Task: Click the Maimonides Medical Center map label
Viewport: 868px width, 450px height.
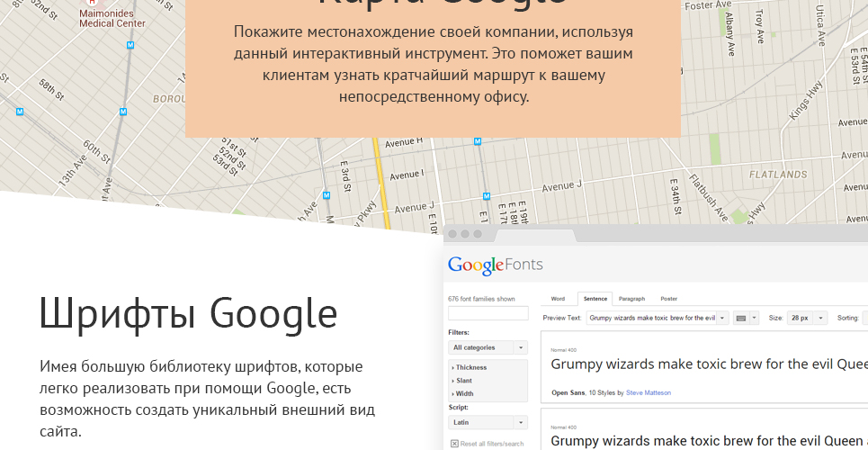Action: coord(112,18)
